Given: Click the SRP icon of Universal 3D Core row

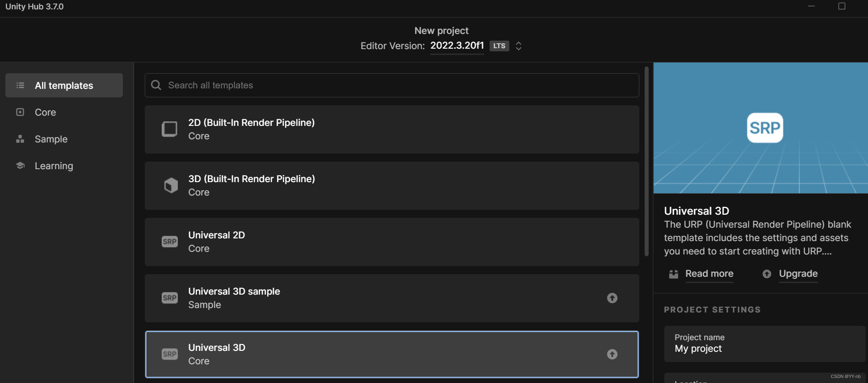Looking at the screenshot, I should pyautogui.click(x=170, y=354).
